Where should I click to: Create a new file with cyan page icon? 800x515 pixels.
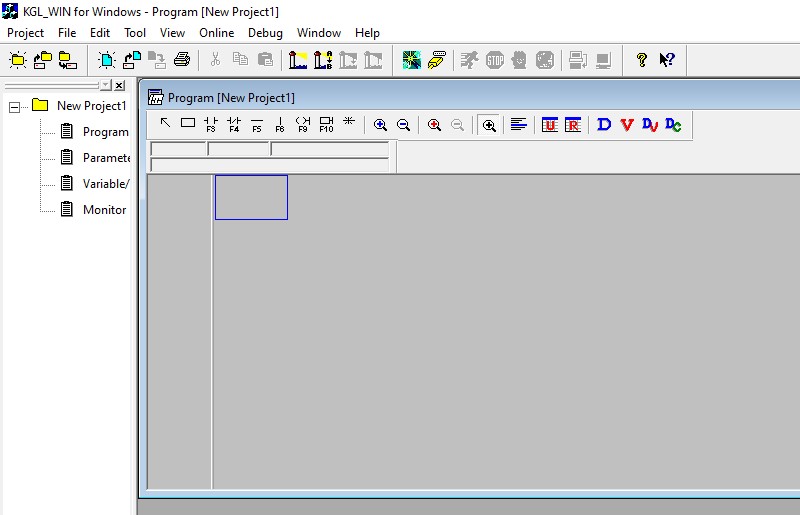[x=107, y=60]
